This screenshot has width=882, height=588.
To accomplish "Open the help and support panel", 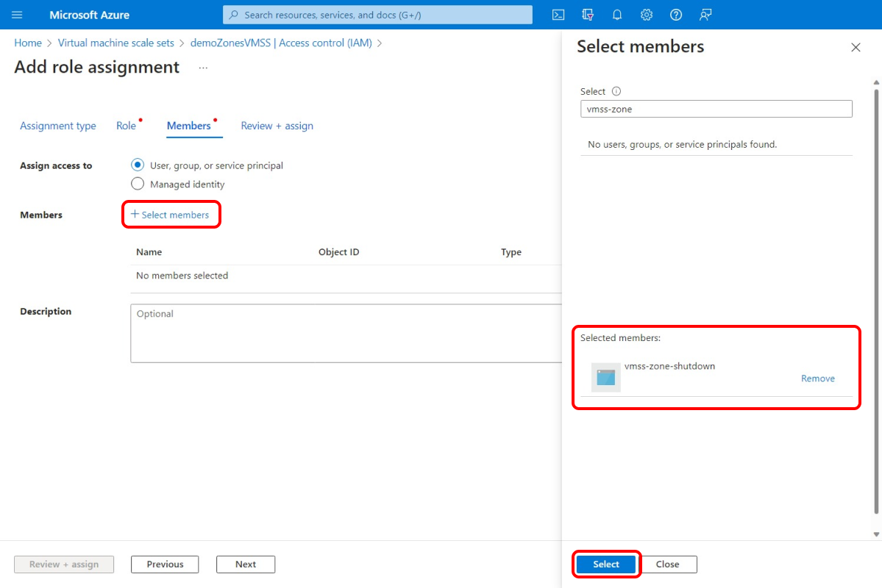I will pyautogui.click(x=675, y=15).
